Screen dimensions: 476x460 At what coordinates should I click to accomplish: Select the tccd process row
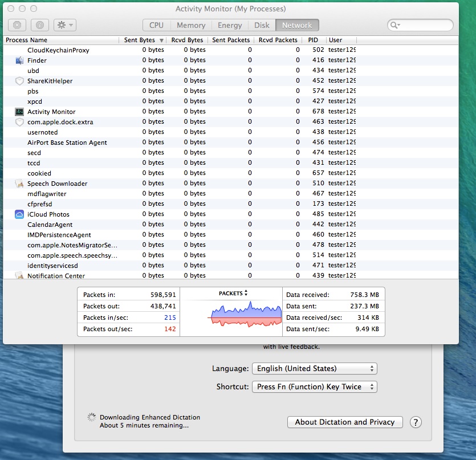231,163
